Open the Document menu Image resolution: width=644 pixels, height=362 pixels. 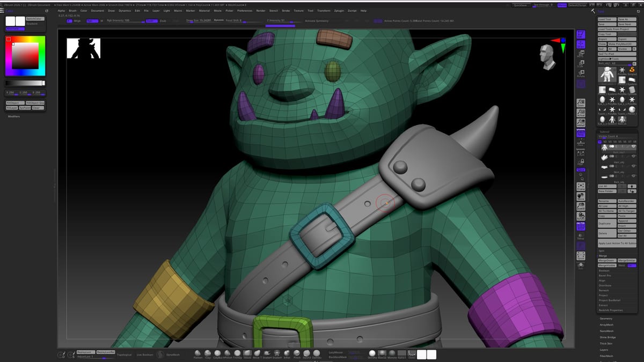[97, 11]
